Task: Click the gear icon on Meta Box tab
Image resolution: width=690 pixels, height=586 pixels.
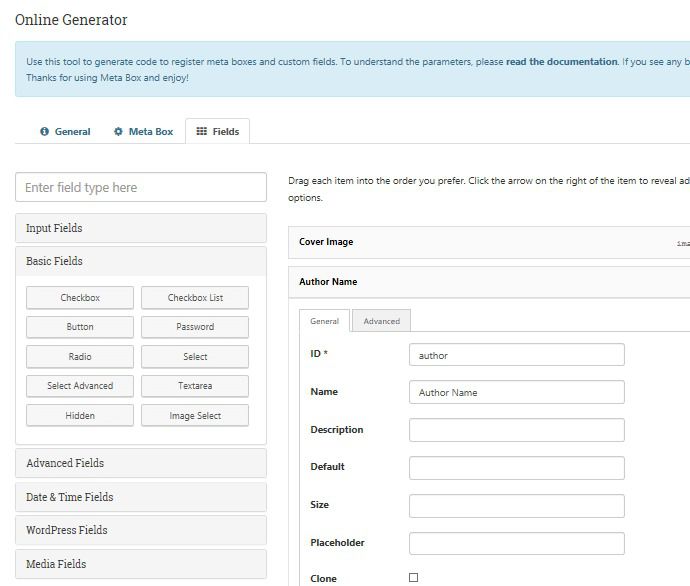Action: pos(118,132)
